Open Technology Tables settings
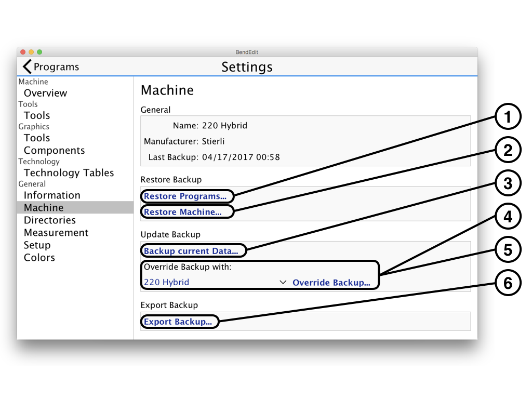532x399 pixels. [x=69, y=172]
